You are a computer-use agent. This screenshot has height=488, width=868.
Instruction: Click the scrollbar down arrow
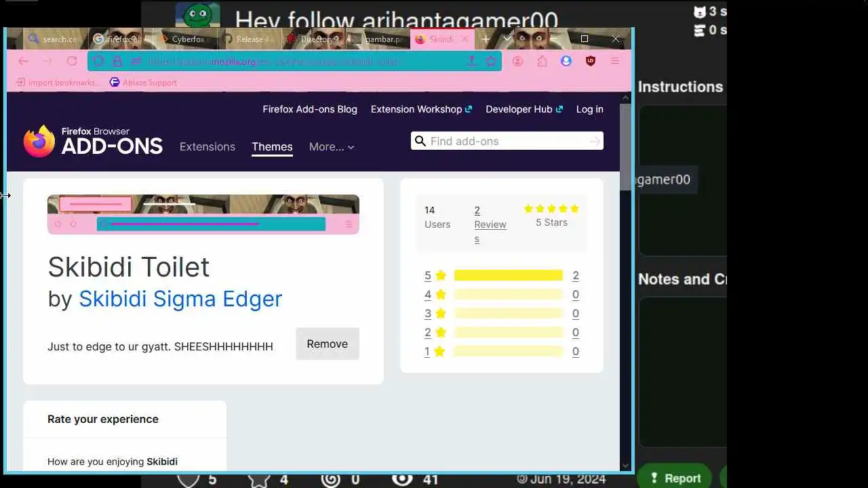[625, 466]
